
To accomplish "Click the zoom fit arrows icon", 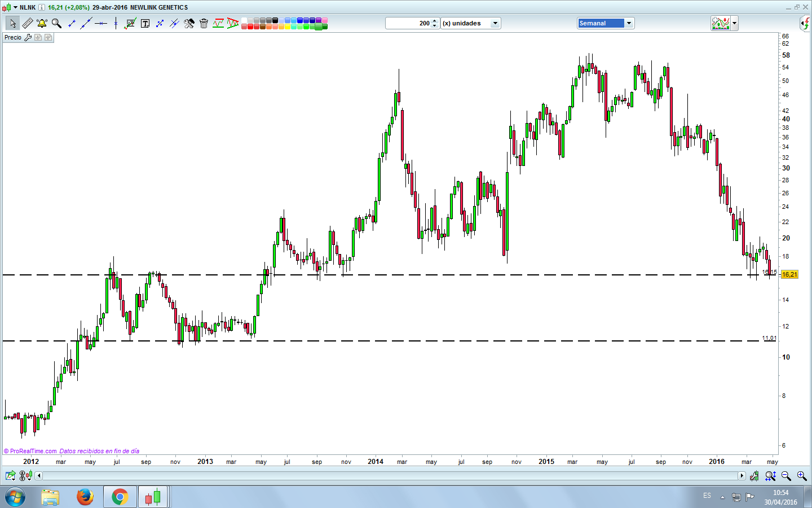I will [x=770, y=476].
